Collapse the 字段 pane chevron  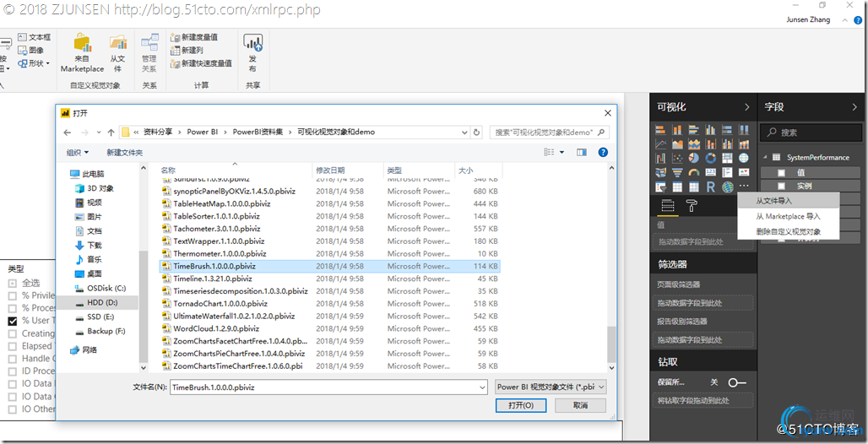click(x=853, y=107)
